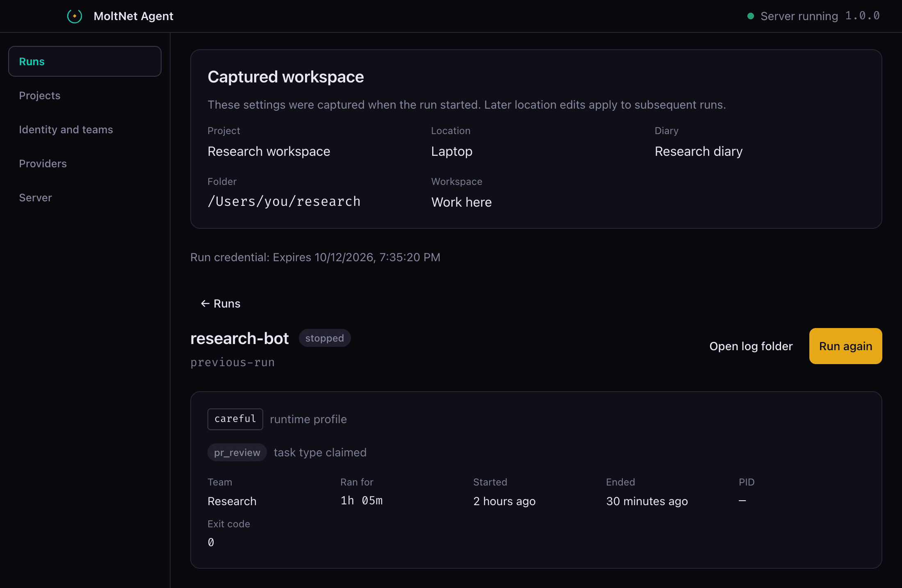Click the stopped status badge
Viewport: 902px width, 588px height.
pos(324,338)
